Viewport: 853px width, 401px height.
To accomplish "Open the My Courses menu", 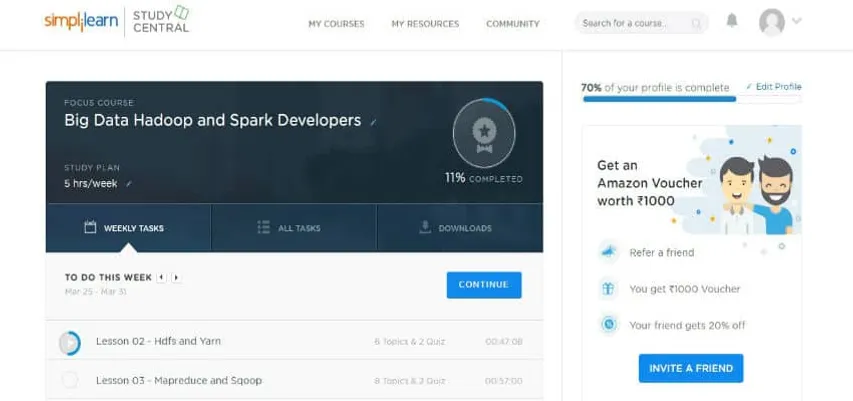I will point(336,23).
